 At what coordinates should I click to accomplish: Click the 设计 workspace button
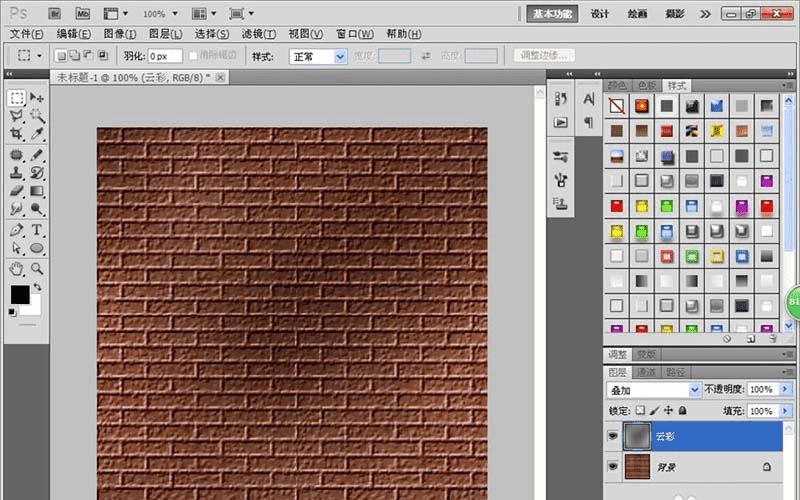tap(600, 14)
